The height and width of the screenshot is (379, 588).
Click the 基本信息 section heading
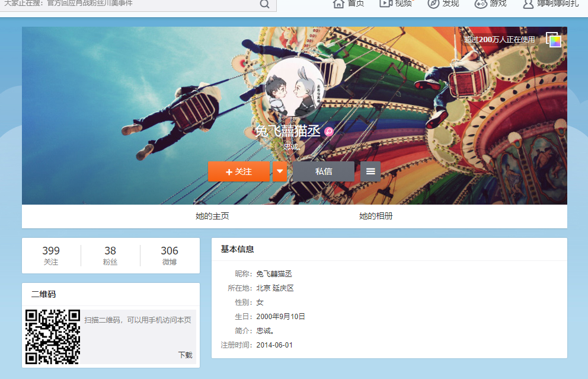[x=237, y=249]
